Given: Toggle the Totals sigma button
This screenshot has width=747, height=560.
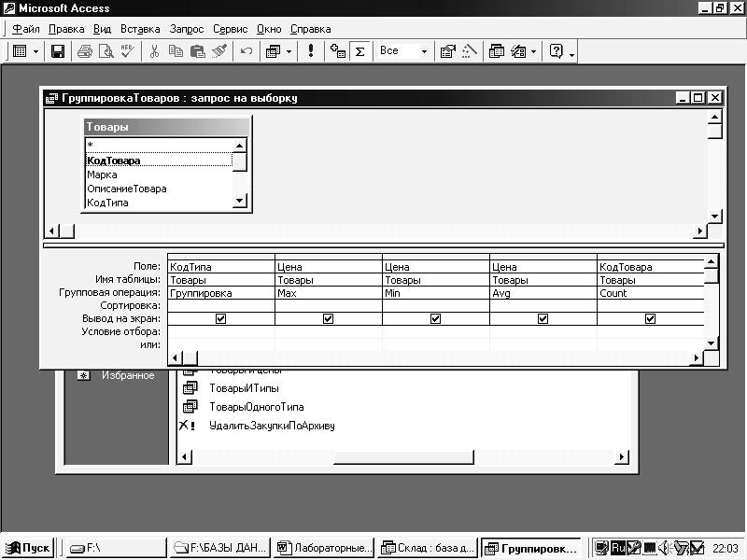Looking at the screenshot, I should click(x=359, y=51).
